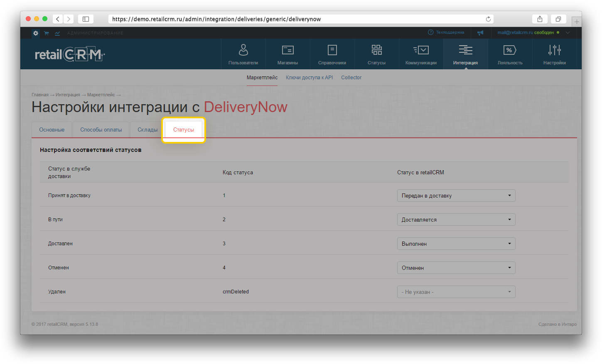Switch to the Способы оплаты tab

pos(101,130)
